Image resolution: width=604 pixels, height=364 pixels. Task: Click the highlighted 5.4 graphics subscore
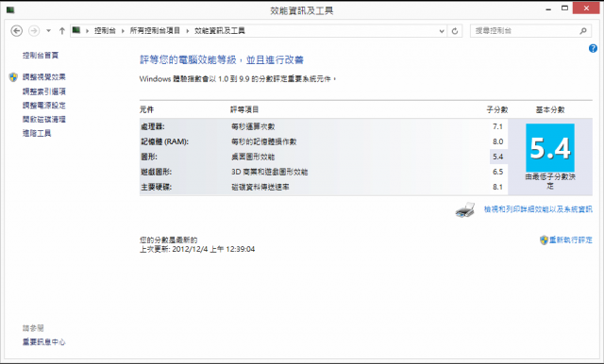497,157
